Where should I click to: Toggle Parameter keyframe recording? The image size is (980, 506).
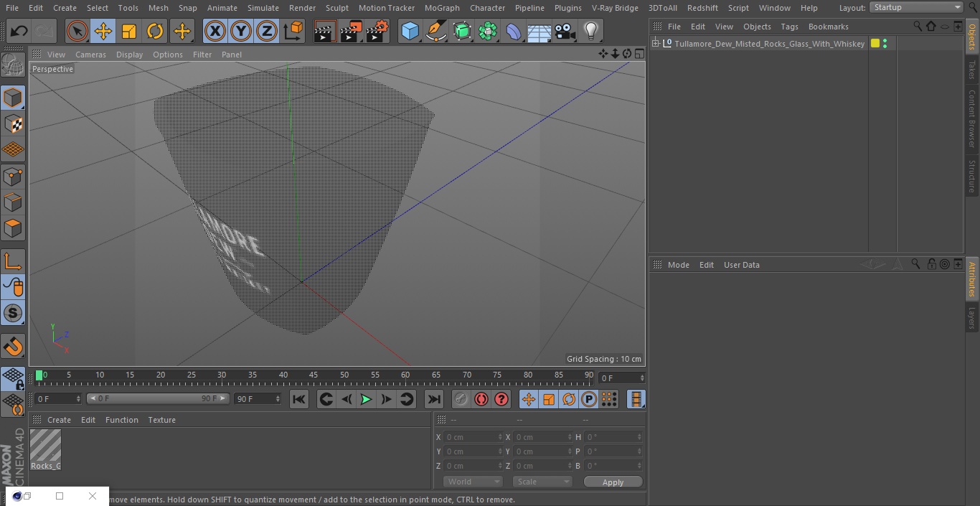[x=588, y=399]
